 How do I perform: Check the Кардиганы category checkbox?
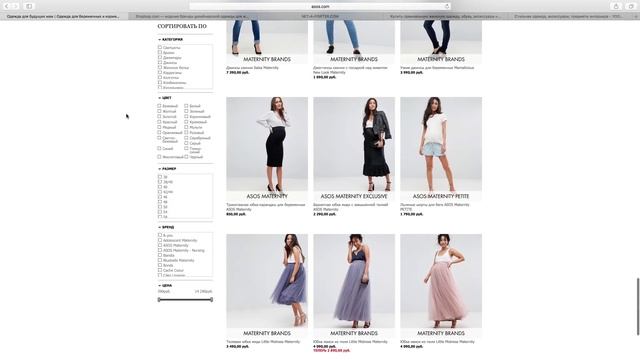[160, 72]
